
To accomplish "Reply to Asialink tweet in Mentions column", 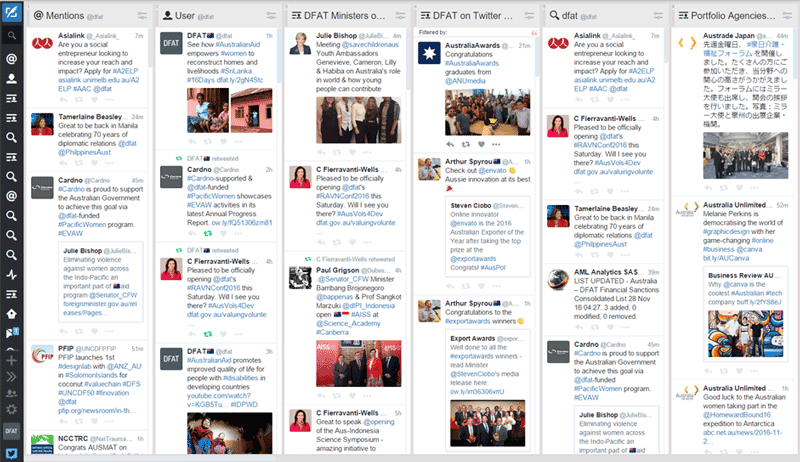I will pos(63,99).
